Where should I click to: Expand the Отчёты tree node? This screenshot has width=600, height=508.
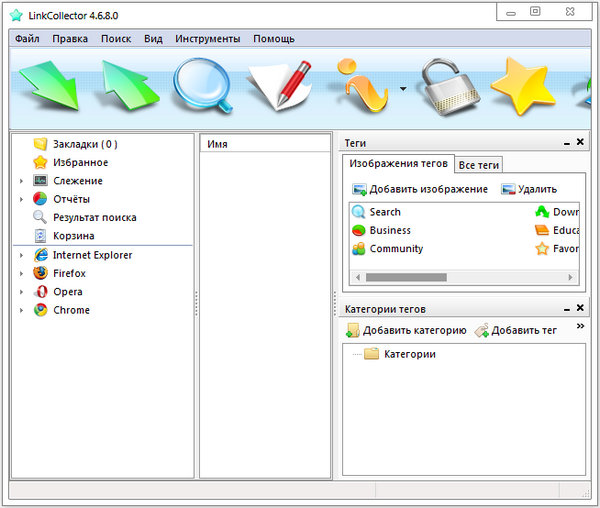(21, 199)
